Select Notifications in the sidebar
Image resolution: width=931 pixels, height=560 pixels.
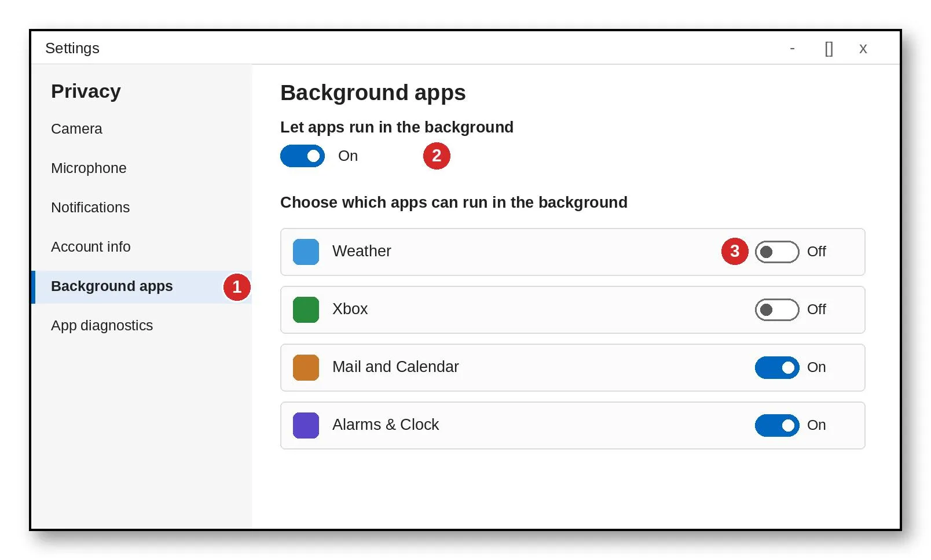tap(90, 207)
